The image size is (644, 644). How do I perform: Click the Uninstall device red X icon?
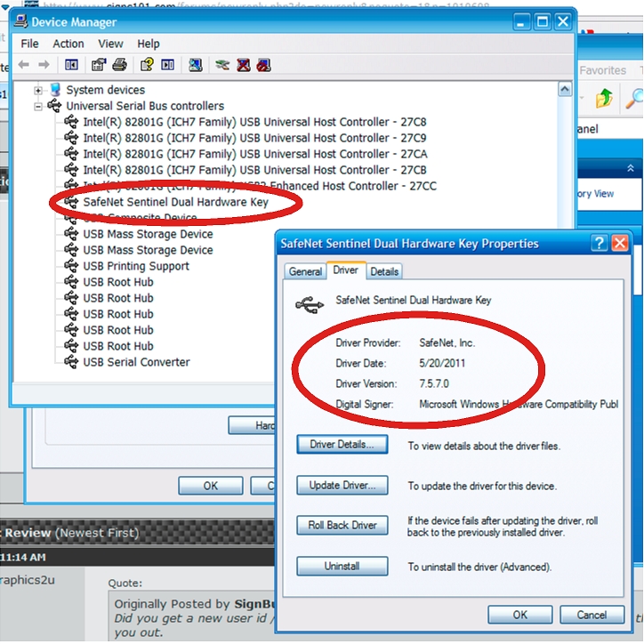pyautogui.click(x=244, y=64)
